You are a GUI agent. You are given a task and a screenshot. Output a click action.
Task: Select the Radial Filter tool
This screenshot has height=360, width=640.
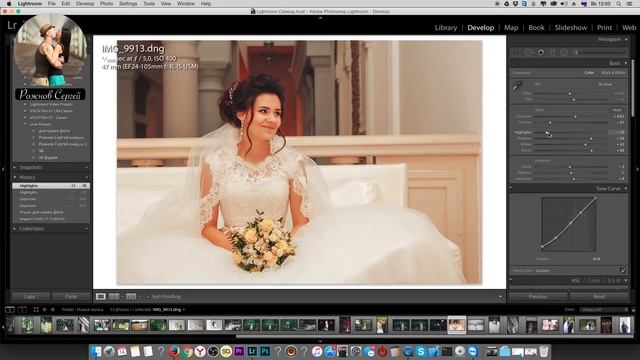(x=564, y=52)
